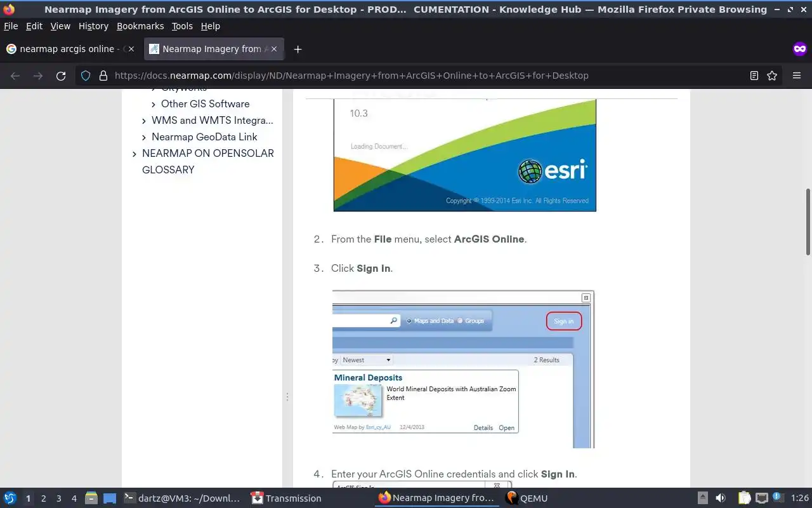This screenshot has height=508, width=812.
Task: Click the update notification tray icon
Action: (x=777, y=498)
